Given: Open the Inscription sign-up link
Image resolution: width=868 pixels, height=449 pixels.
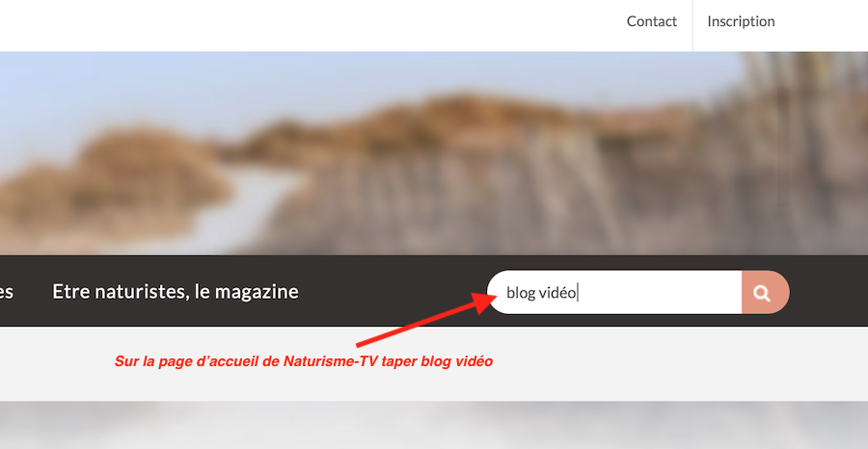Looking at the screenshot, I should (741, 21).
